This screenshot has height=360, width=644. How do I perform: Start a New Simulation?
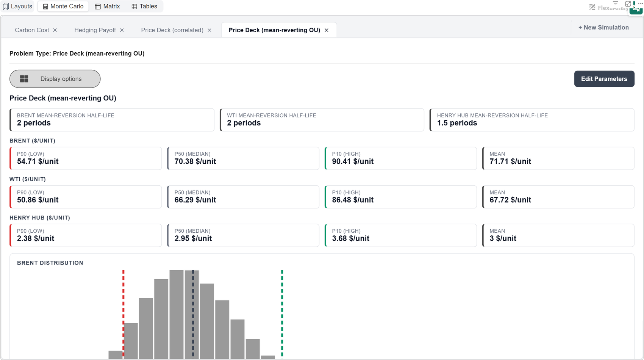603,27
